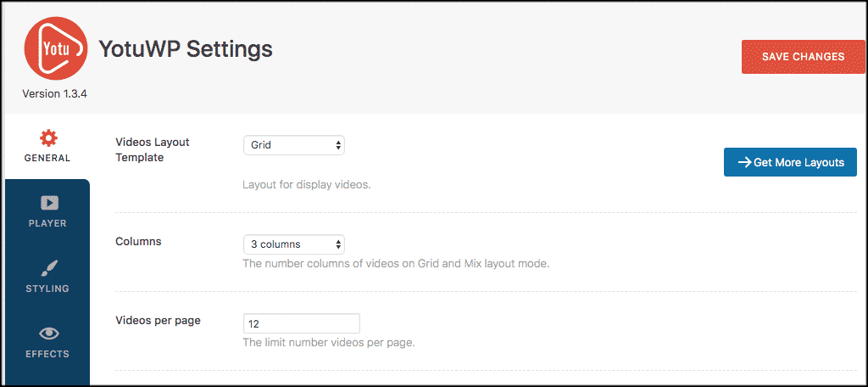The height and width of the screenshot is (387, 868).
Task: Switch to the EFFECTS tab label
Action: (x=47, y=354)
